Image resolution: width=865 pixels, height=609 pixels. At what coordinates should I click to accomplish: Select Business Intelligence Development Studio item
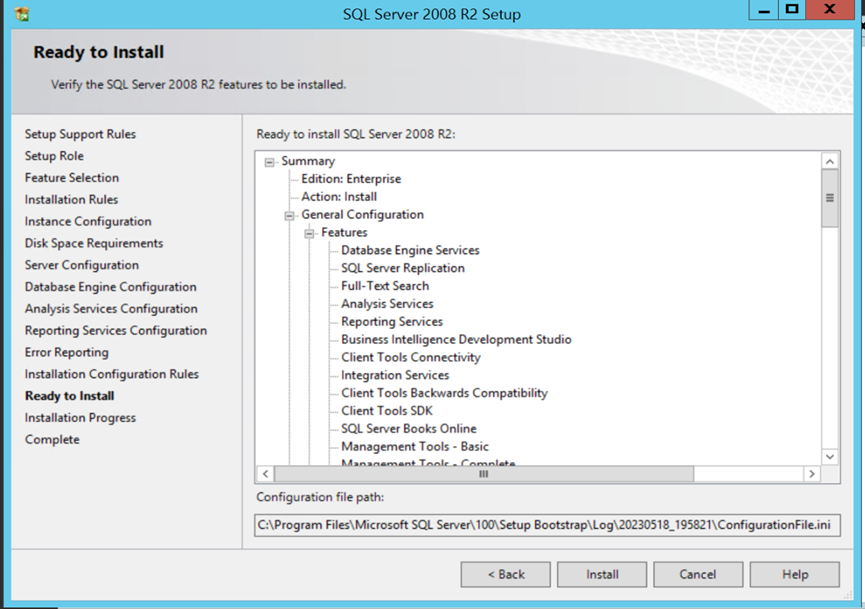[456, 339]
